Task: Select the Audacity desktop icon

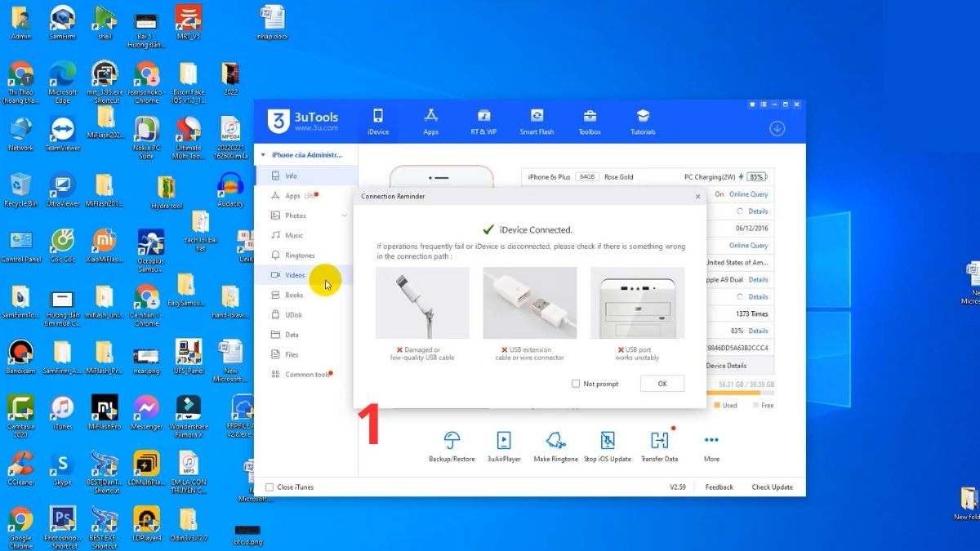Action: (x=230, y=189)
